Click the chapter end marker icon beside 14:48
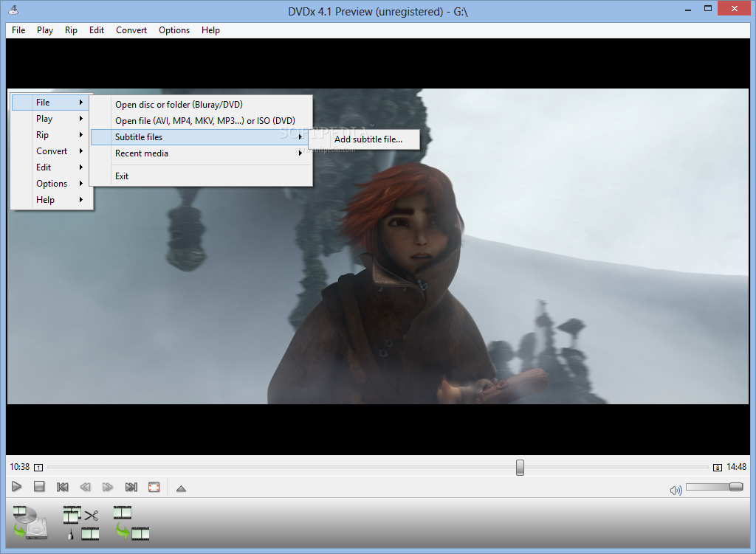756x554 pixels. tap(718, 467)
